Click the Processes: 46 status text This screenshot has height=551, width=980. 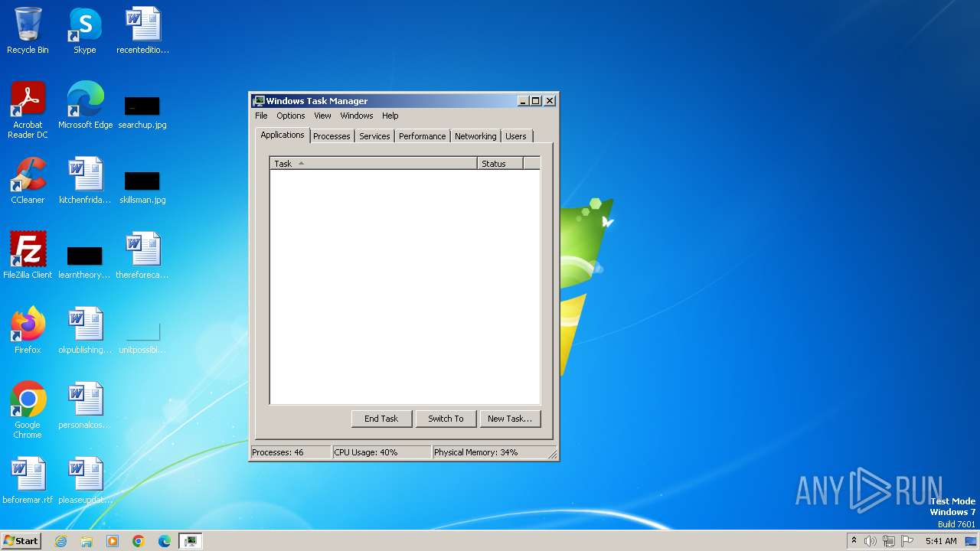(x=277, y=452)
